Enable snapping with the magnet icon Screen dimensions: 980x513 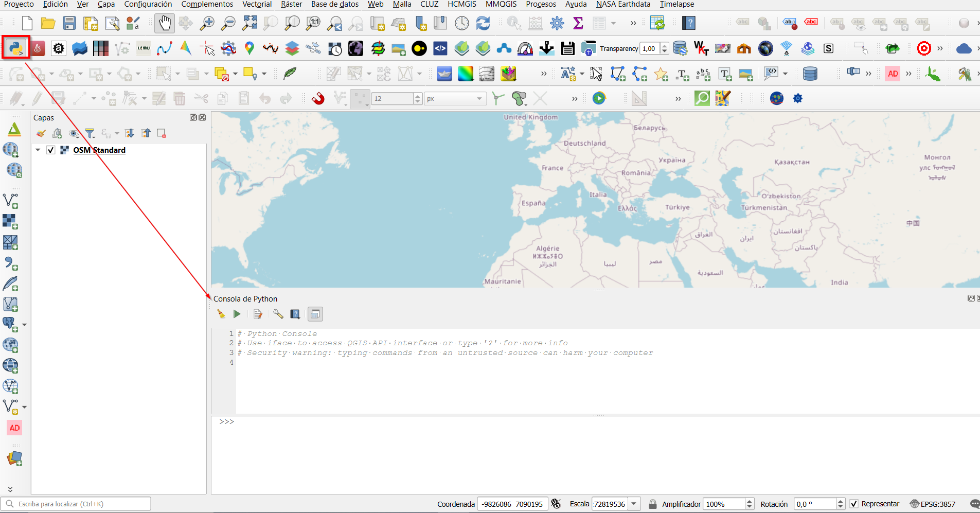(x=318, y=98)
